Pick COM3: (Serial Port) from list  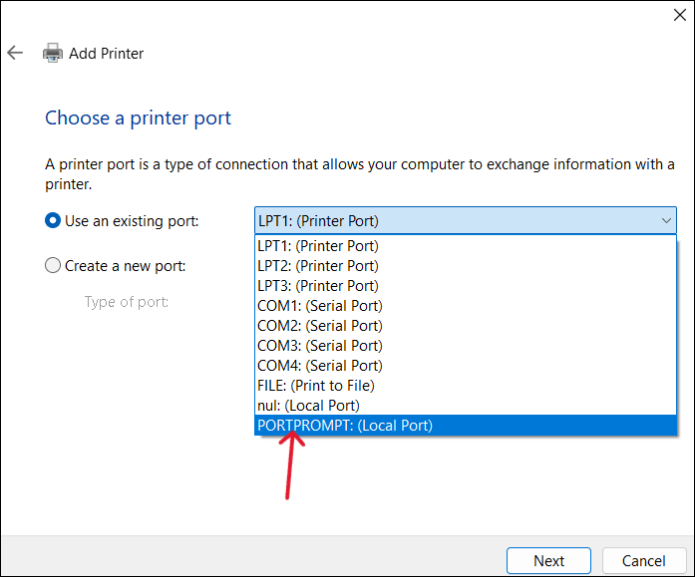320,346
